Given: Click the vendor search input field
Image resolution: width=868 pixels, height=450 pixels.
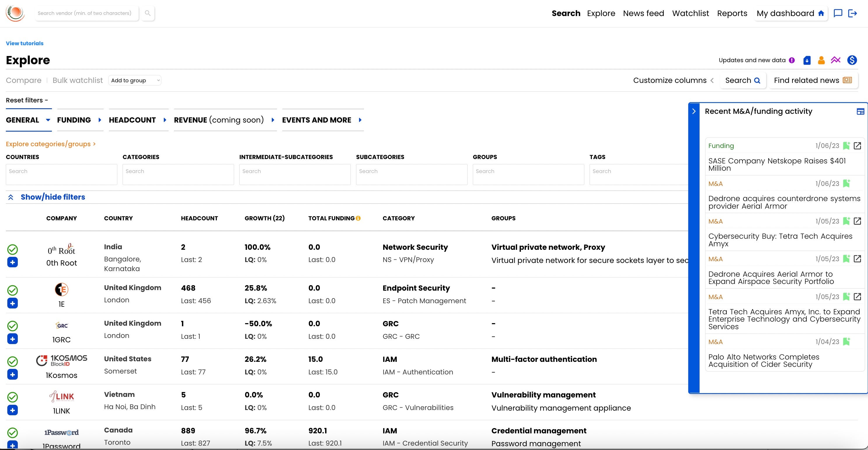Looking at the screenshot, I should click(x=87, y=13).
